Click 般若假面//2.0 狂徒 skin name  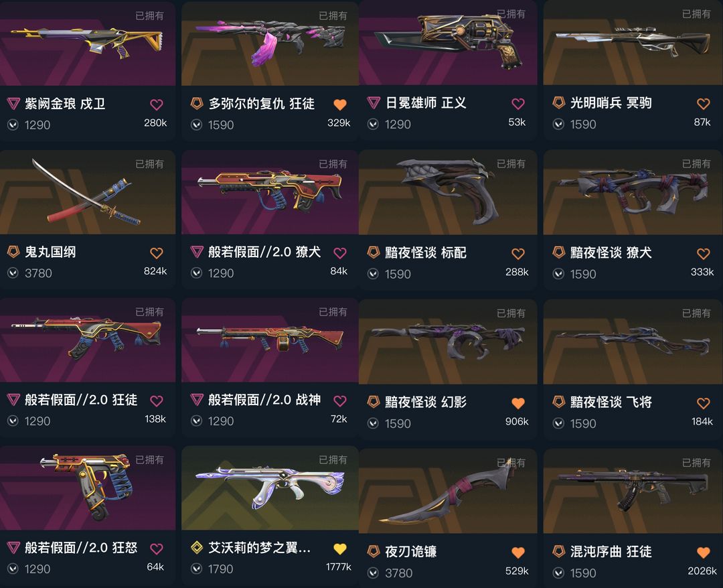(81, 400)
